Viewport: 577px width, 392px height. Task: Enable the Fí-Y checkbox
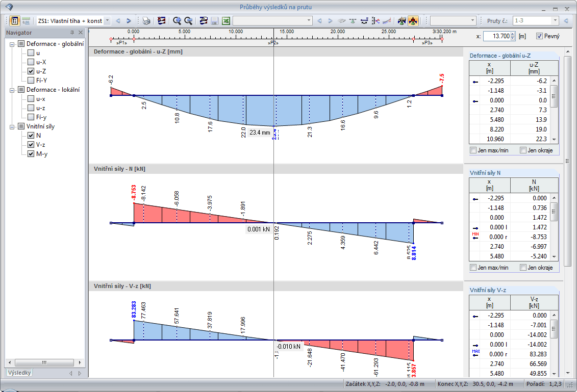click(x=31, y=81)
